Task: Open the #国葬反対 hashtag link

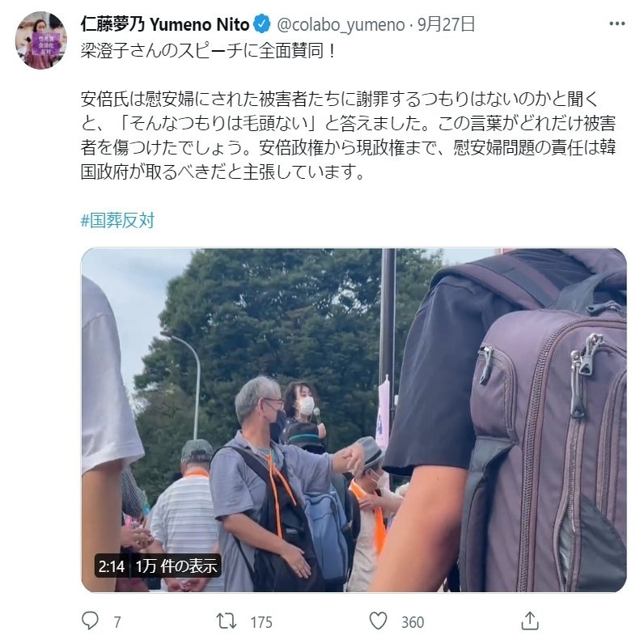Action: coord(118,221)
